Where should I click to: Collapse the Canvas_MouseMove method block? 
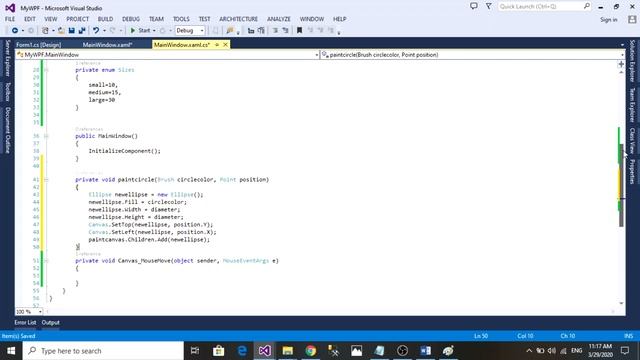[46, 260]
